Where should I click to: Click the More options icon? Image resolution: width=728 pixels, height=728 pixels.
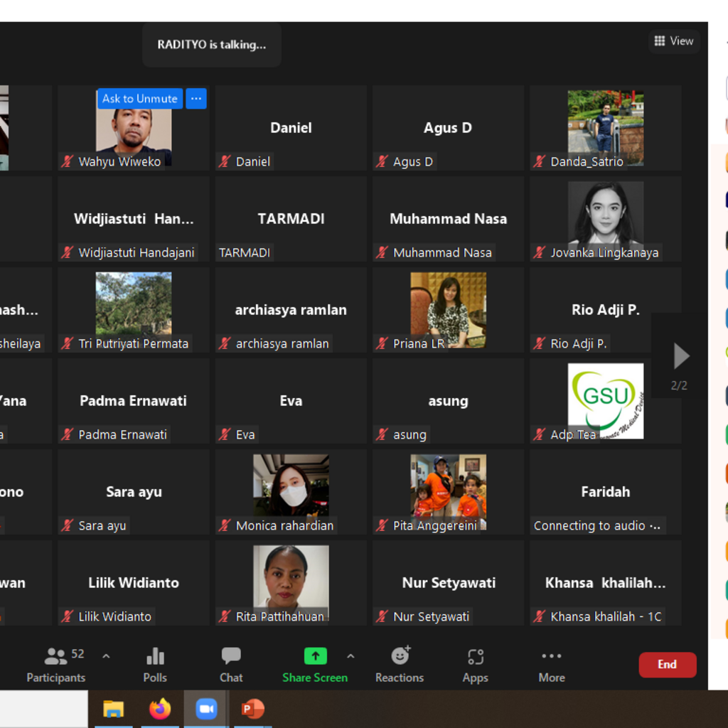(x=552, y=664)
